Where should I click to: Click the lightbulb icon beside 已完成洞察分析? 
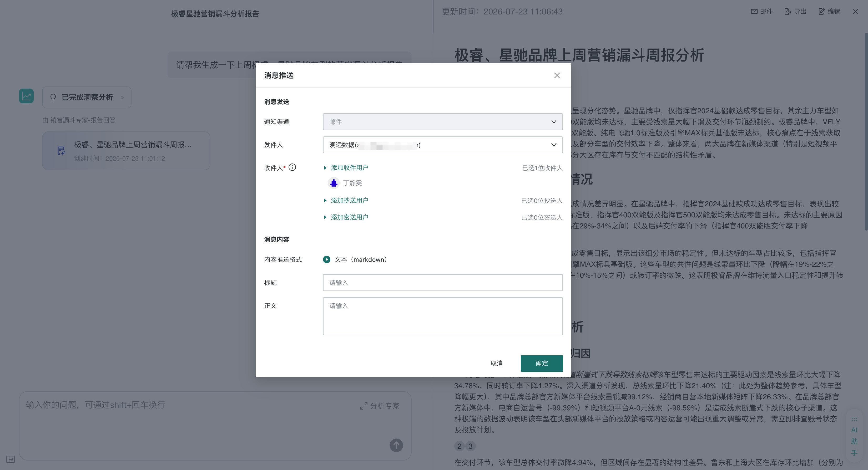coord(53,97)
